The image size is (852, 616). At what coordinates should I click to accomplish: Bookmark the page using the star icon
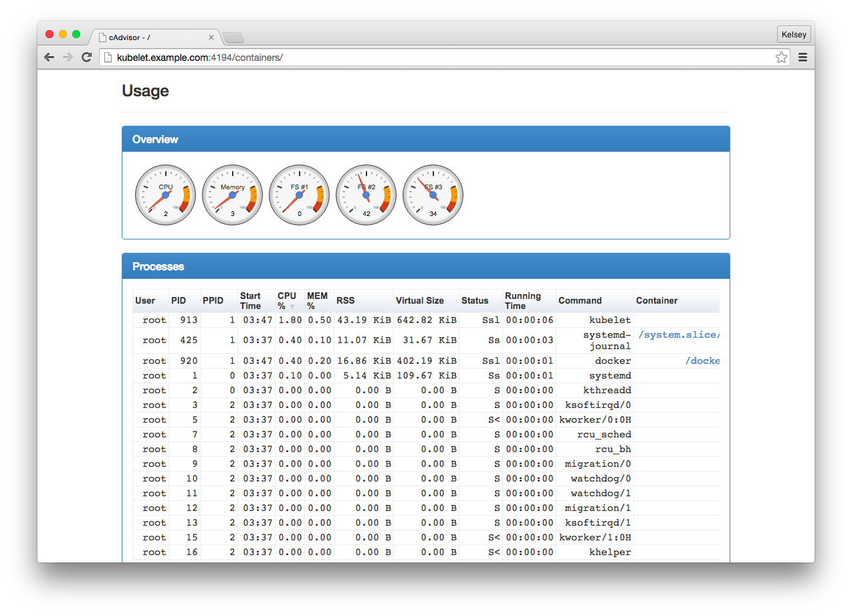[781, 58]
